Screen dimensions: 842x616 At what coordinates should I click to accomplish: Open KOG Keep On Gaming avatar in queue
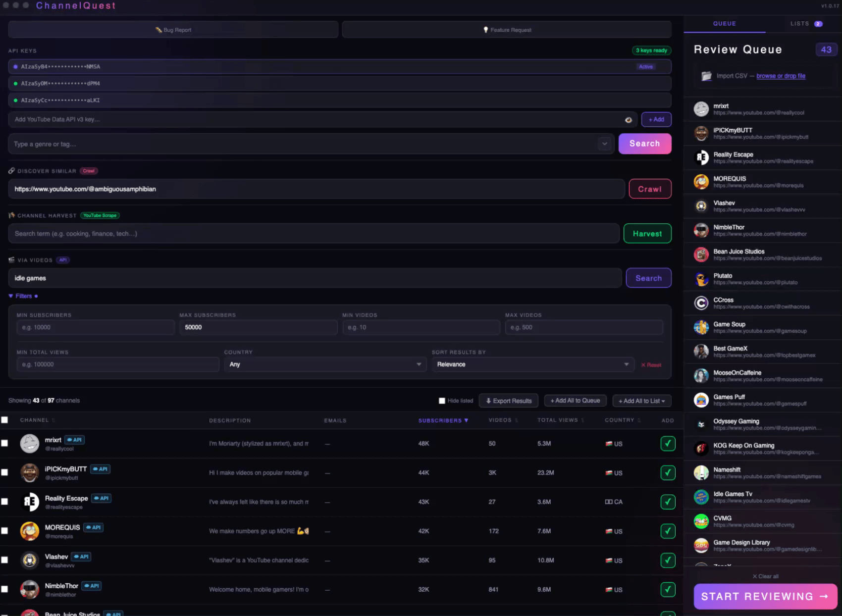[x=701, y=449]
